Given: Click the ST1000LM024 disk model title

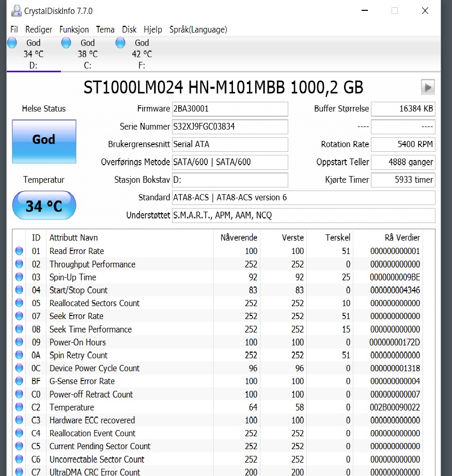Looking at the screenshot, I should click(x=224, y=87).
